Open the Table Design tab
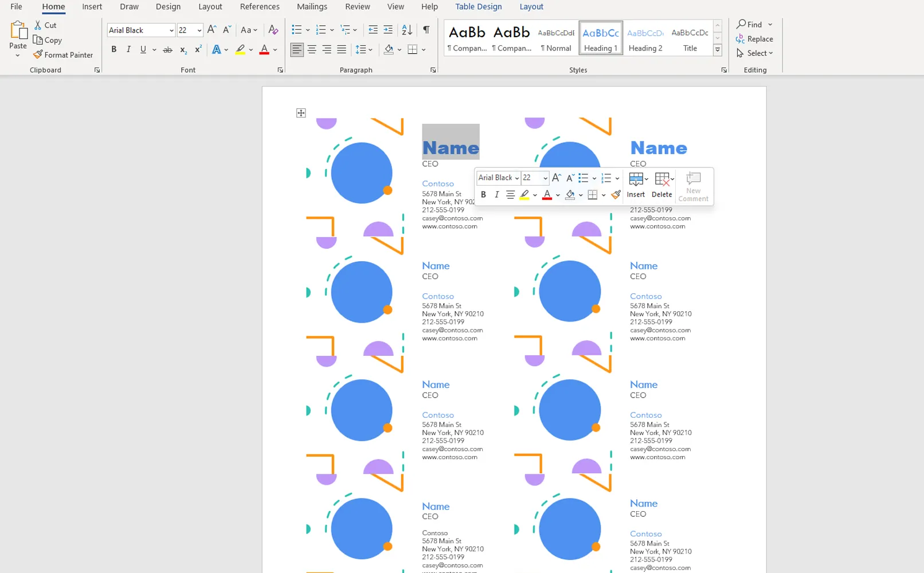The width and height of the screenshot is (924, 573). 479,7
